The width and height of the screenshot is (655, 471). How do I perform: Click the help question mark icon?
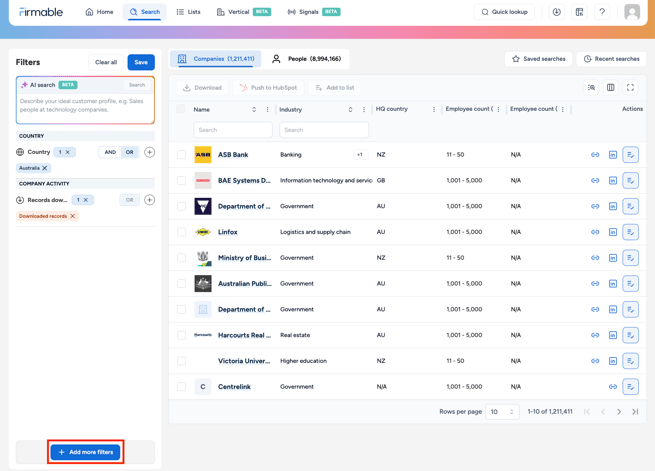point(602,12)
